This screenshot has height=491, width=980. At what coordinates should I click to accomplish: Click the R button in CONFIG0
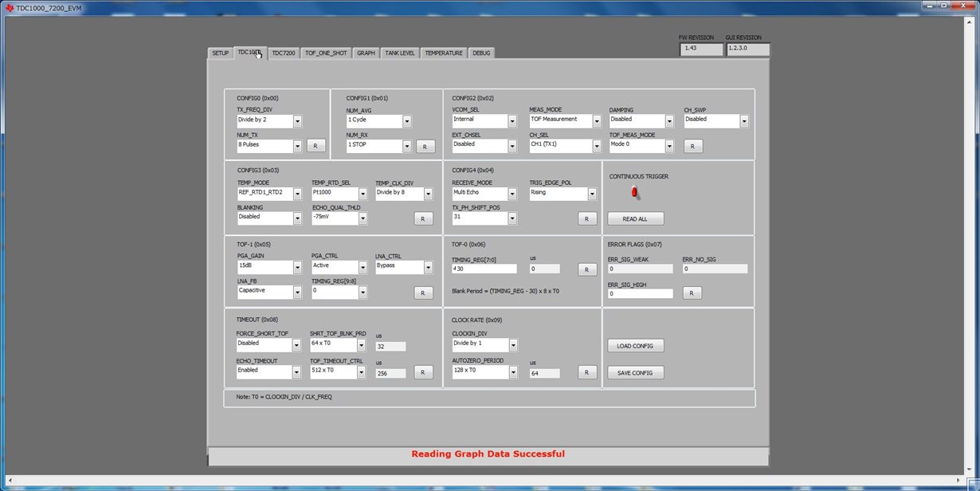(x=316, y=146)
